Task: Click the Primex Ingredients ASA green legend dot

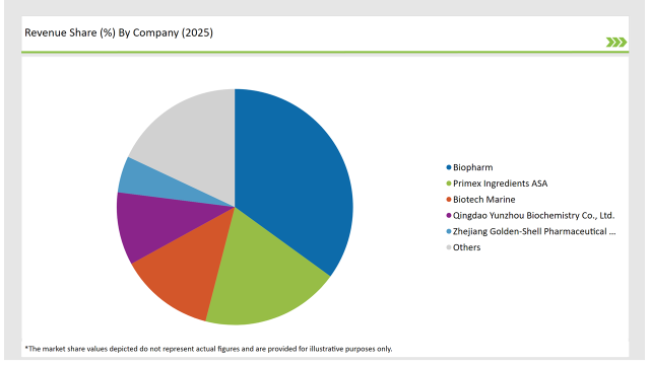Action: (449, 183)
